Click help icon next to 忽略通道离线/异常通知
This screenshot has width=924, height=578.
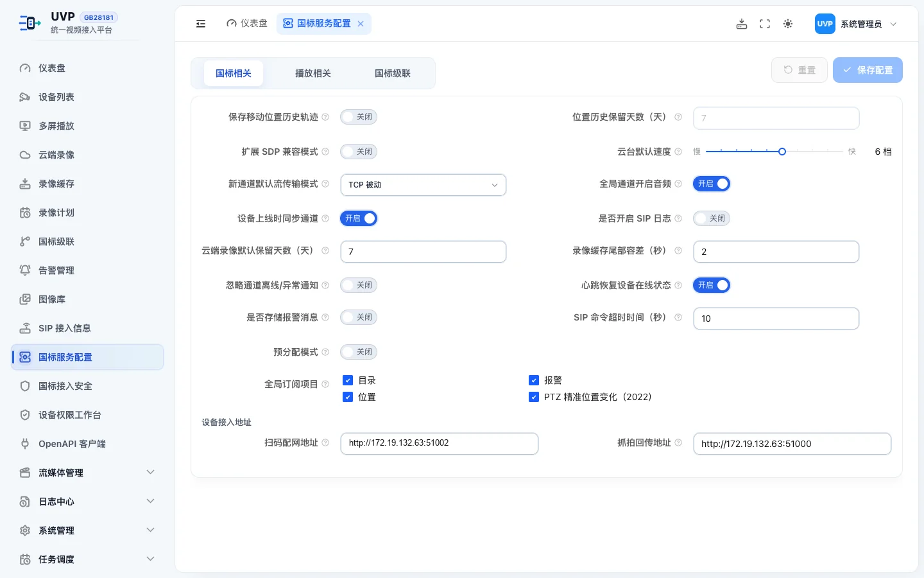(x=325, y=285)
